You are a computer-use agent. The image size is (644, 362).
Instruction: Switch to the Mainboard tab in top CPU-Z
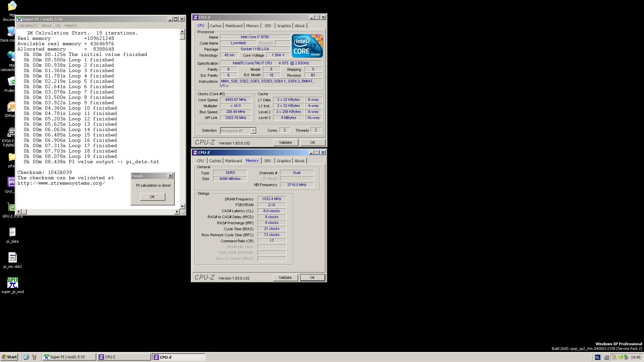coord(233,26)
